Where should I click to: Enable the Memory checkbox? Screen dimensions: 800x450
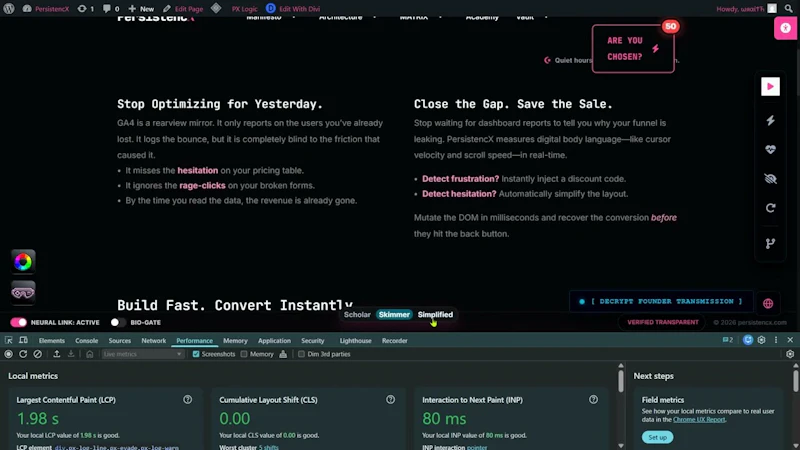click(x=244, y=354)
